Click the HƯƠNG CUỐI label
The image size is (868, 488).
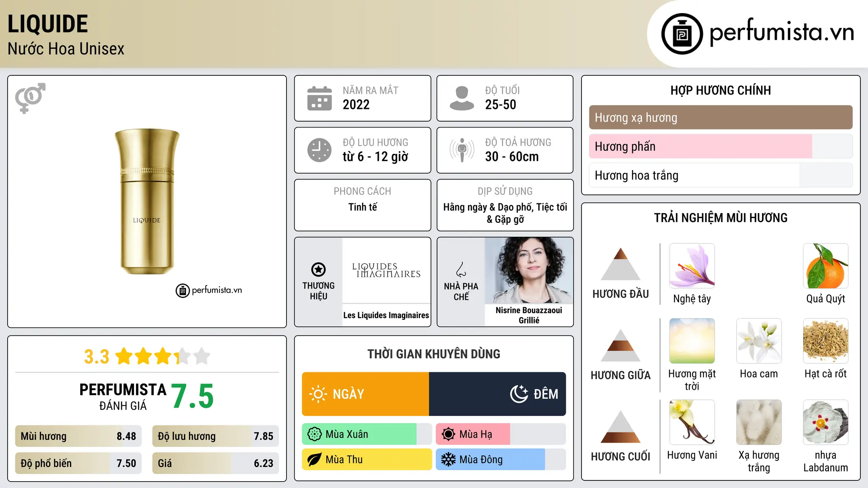620,457
